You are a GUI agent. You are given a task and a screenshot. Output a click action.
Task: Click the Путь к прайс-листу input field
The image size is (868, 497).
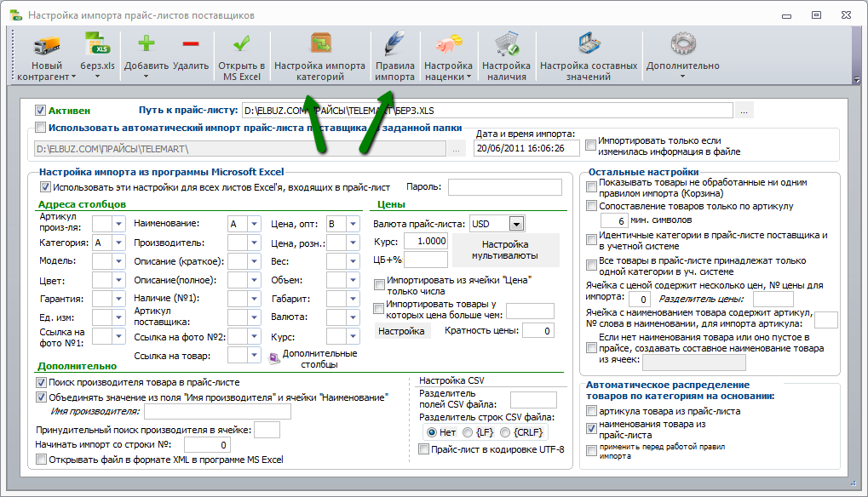pyautogui.click(x=488, y=111)
